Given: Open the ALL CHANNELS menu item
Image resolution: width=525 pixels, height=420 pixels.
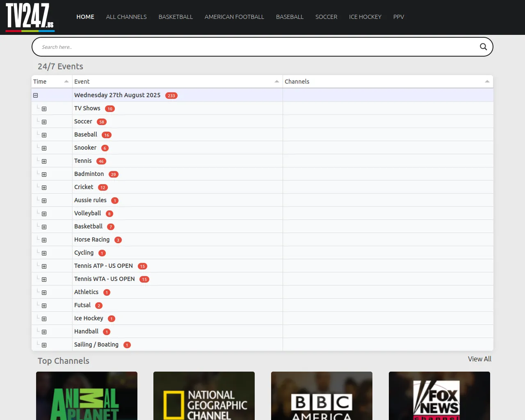Looking at the screenshot, I should tap(126, 17).
